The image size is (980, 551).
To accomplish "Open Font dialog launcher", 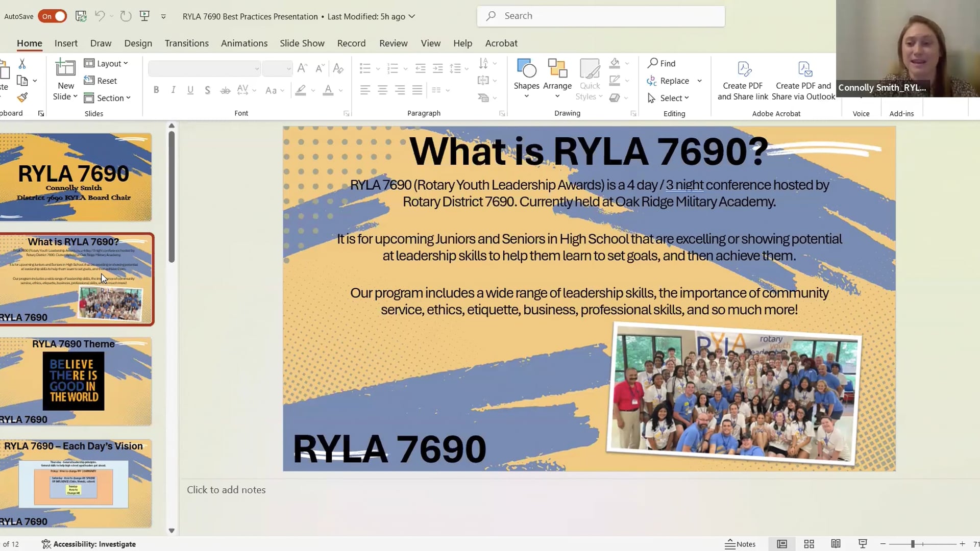I will (346, 113).
